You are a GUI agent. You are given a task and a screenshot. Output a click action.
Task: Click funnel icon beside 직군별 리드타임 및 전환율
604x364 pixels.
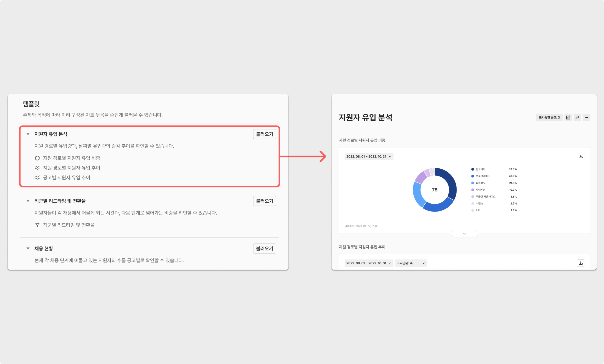(x=37, y=225)
